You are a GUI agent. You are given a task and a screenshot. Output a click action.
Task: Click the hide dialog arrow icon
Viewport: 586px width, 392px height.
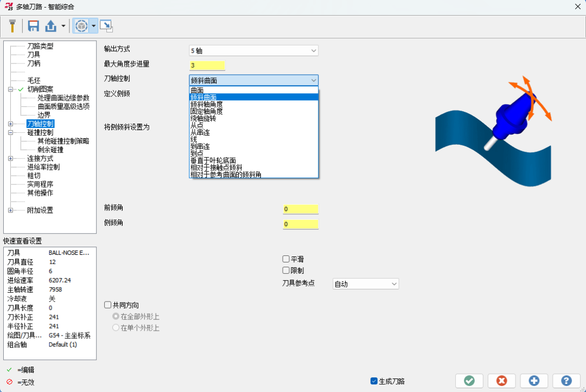(x=106, y=26)
